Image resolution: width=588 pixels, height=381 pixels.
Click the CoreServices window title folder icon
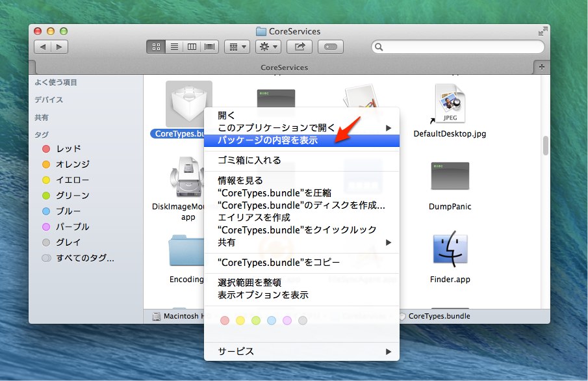[261, 31]
